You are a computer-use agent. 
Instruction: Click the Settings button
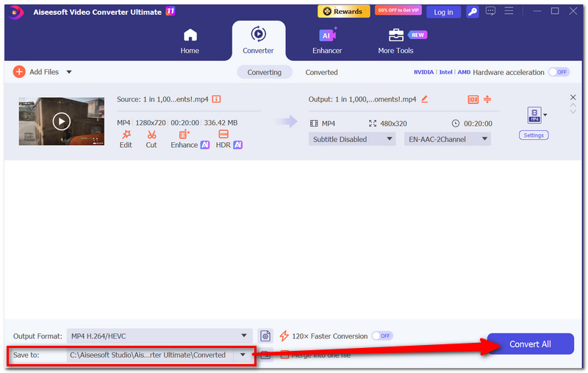tap(534, 135)
